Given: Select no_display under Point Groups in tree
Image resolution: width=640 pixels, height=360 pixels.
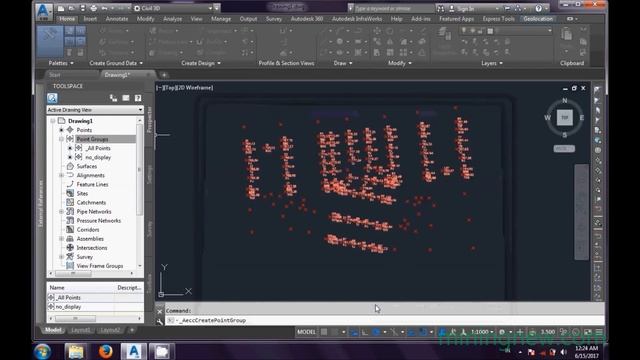Looking at the screenshot, I should click(98, 158).
